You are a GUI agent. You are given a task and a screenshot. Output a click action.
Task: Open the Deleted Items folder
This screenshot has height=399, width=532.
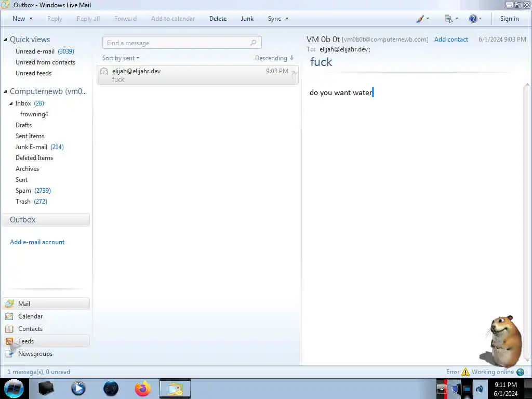coord(34,157)
